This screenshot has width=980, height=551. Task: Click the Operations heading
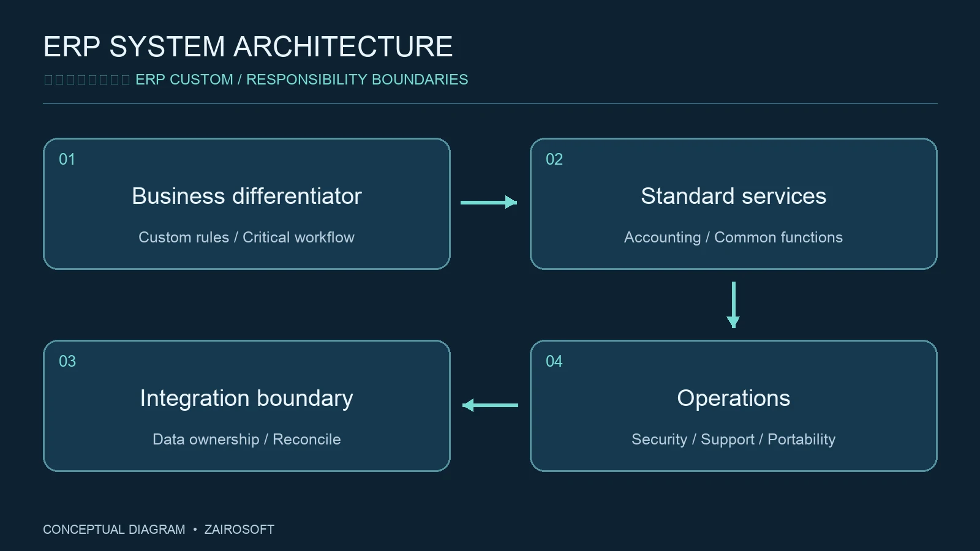[x=734, y=399]
